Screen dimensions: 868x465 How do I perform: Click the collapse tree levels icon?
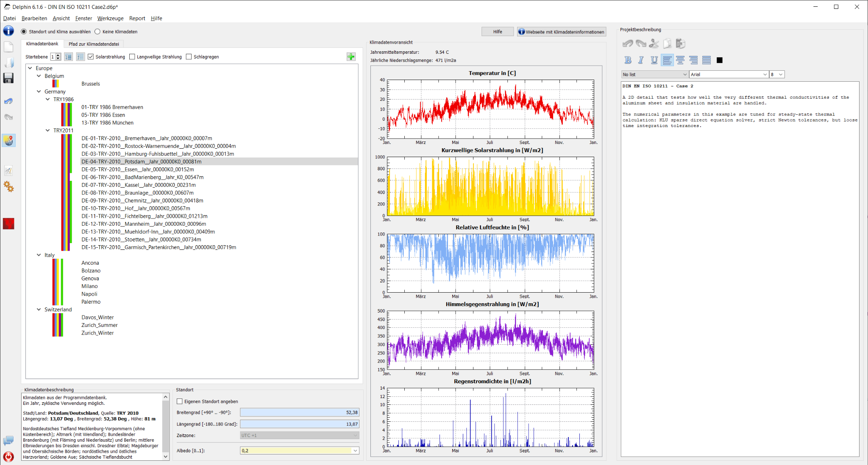coord(81,57)
